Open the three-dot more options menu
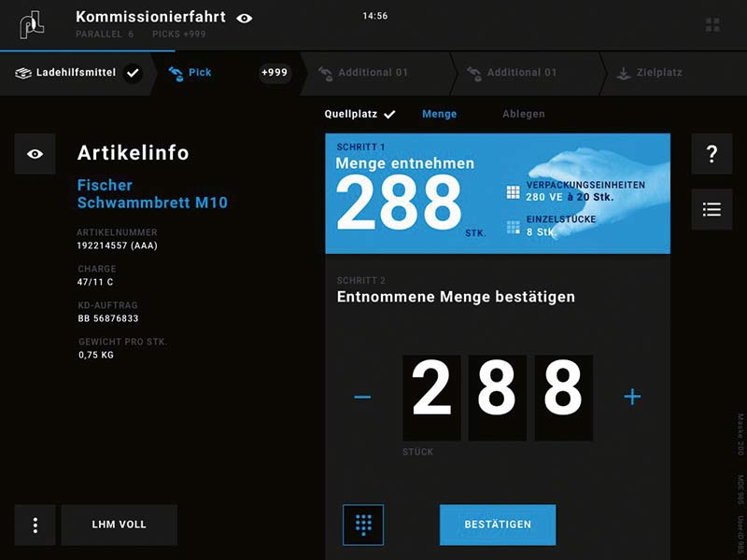 point(35,525)
